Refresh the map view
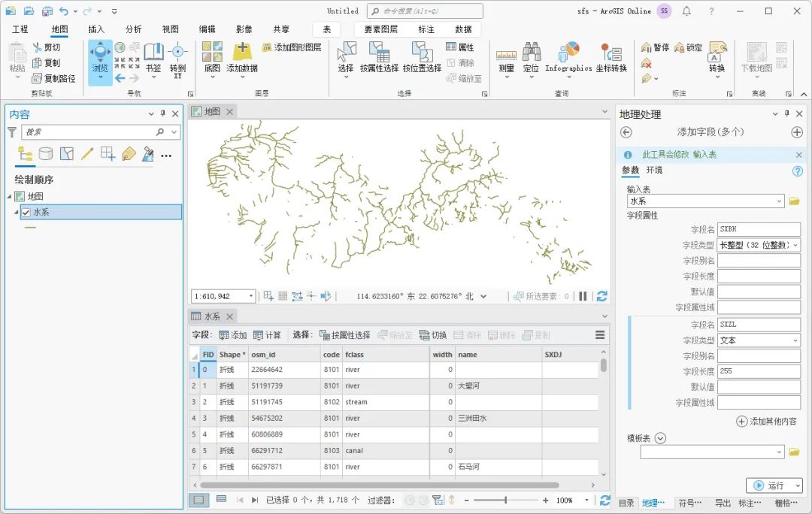 pyautogui.click(x=601, y=296)
